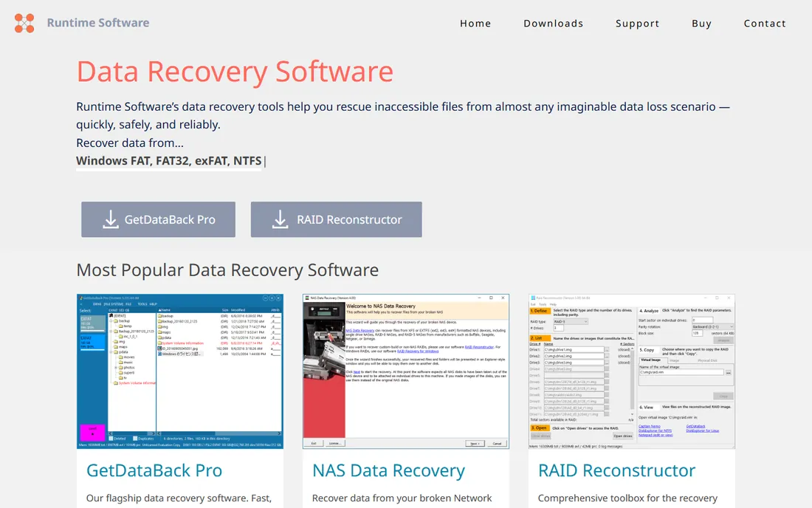
Task: Open the Runtime Software brand name link
Action: pos(98,23)
